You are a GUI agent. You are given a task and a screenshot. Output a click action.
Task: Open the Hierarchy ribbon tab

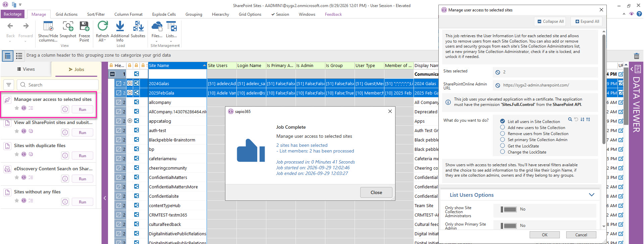point(220,14)
